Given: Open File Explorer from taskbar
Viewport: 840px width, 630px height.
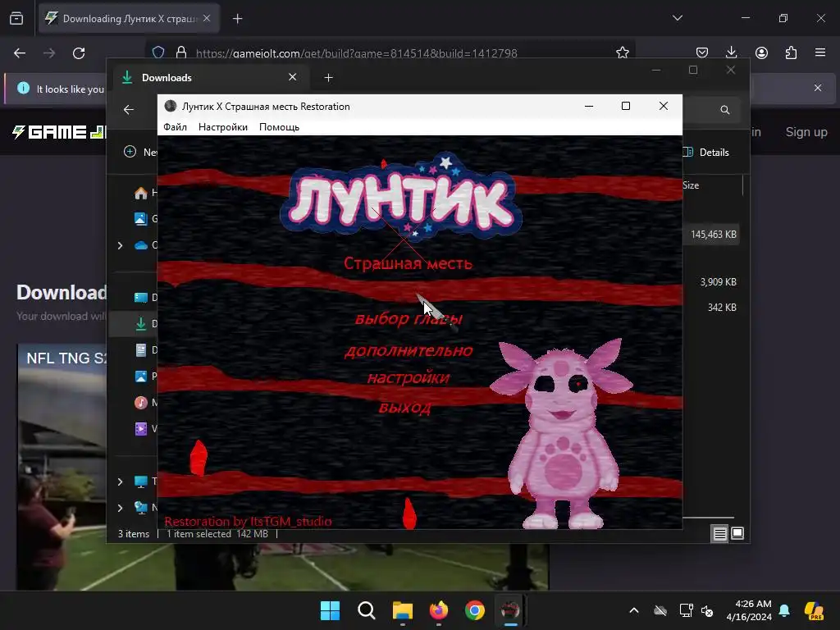Looking at the screenshot, I should (x=402, y=610).
